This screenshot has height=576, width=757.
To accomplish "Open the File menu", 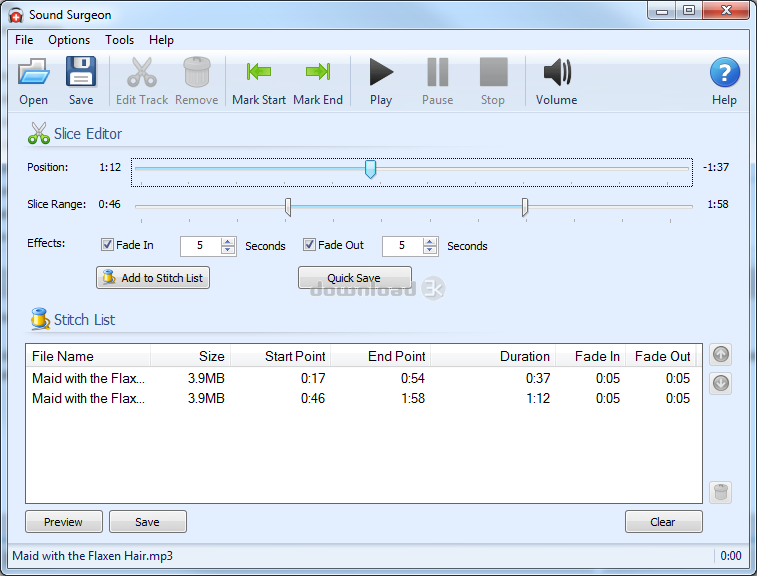I will [24, 40].
